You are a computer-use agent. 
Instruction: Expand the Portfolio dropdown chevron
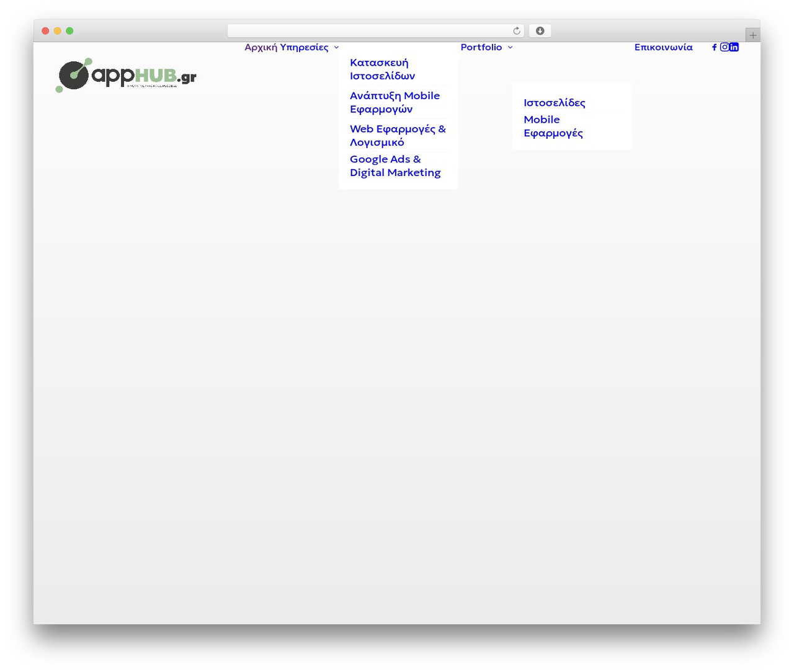[510, 47]
